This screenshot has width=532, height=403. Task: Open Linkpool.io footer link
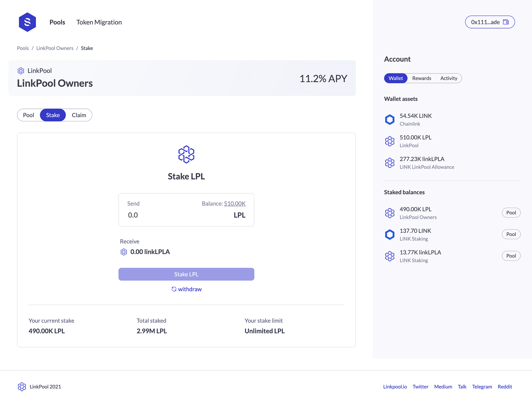tap(395, 387)
